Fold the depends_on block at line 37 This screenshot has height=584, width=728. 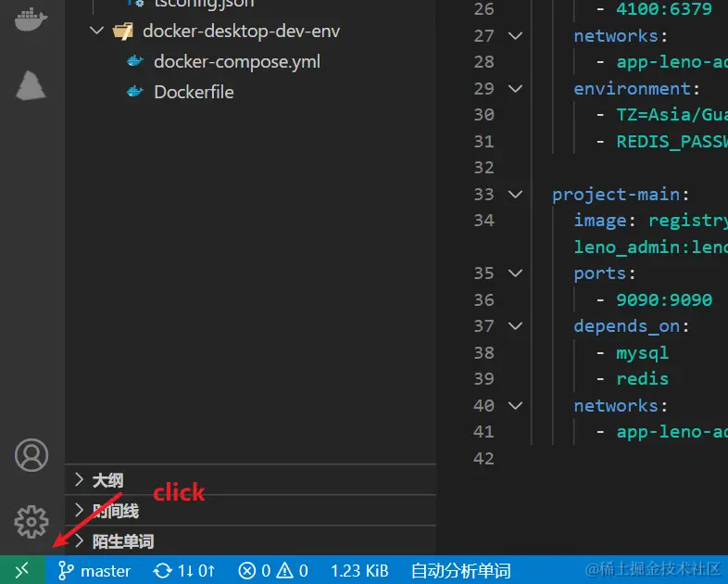[x=515, y=326]
